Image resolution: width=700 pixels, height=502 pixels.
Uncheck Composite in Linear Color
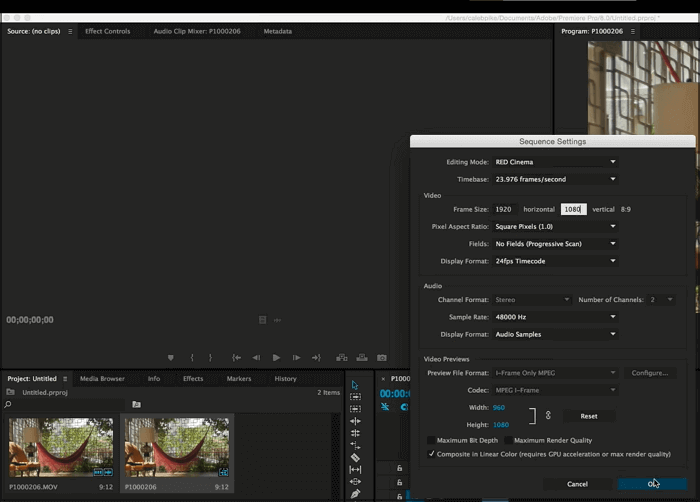pyautogui.click(x=432, y=454)
